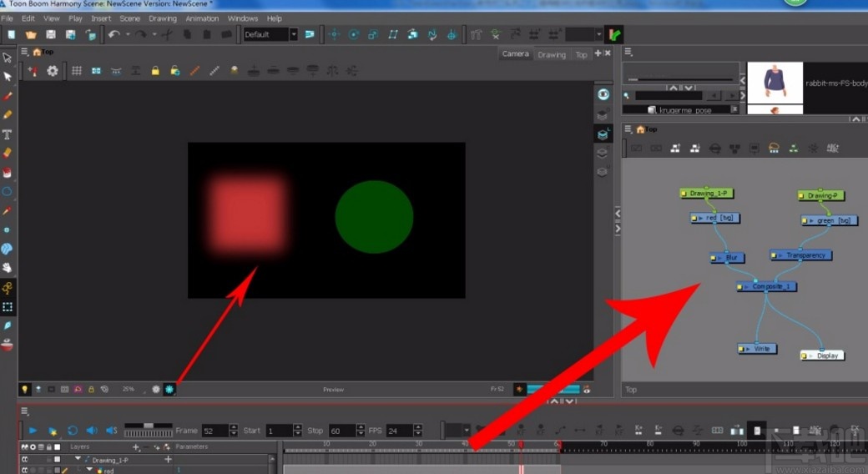Toggle the Sound speaker icon in playback toolbar
868x474 pixels.
point(91,431)
